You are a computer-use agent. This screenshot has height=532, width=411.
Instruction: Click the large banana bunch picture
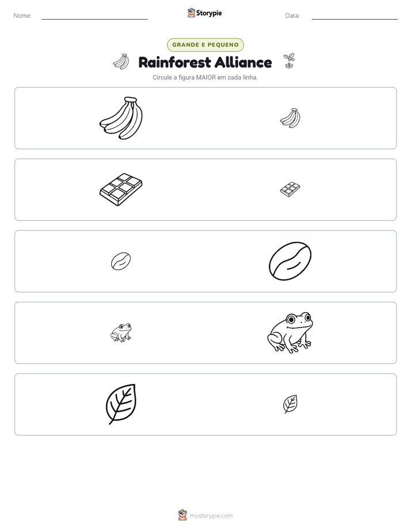coord(121,118)
